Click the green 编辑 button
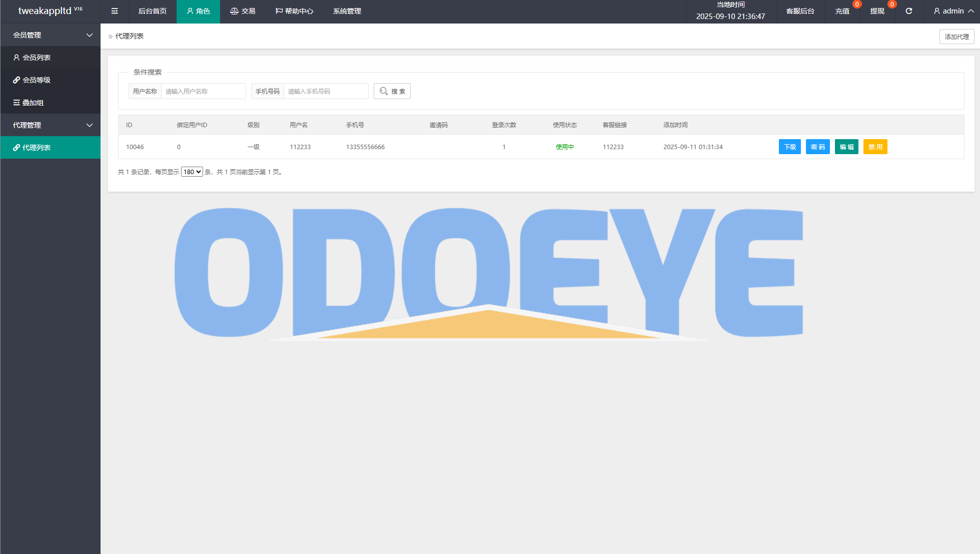This screenshot has width=980, height=554. coord(846,147)
